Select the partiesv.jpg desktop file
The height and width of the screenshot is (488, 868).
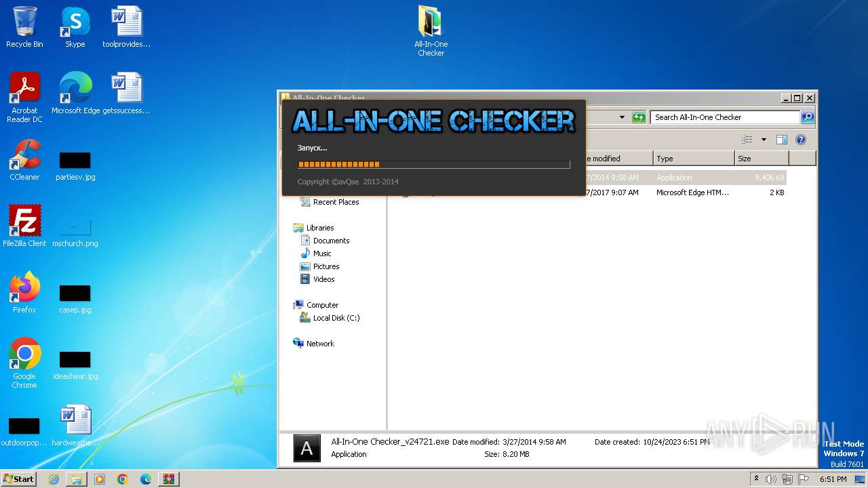coord(75,167)
